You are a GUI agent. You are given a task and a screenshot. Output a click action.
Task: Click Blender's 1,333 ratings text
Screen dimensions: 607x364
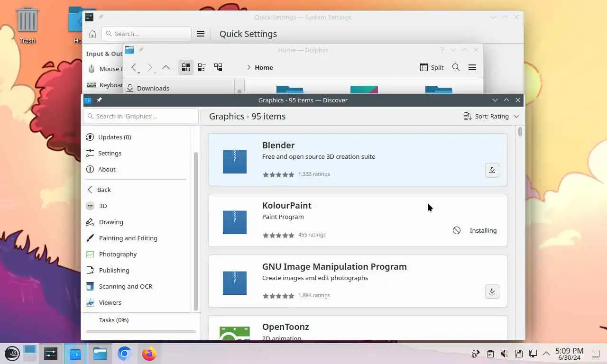click(x=314, y=174)
